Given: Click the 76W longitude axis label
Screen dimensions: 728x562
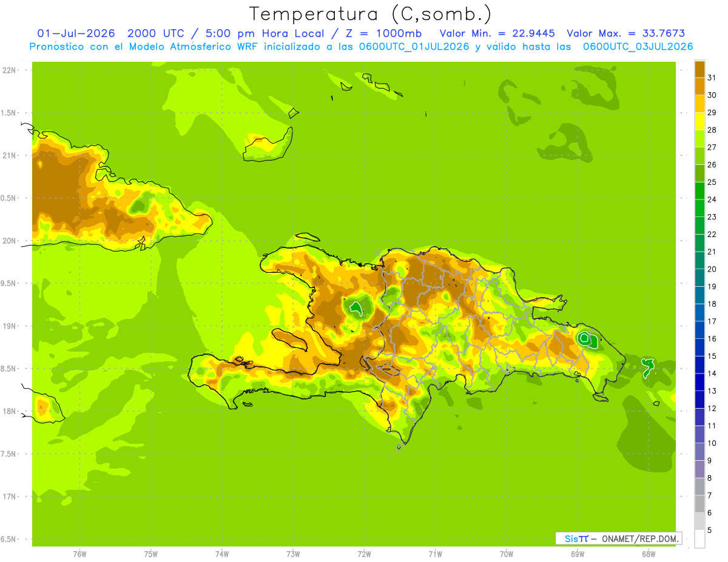Looking at the screenshot, I should [x=79, y=554].
